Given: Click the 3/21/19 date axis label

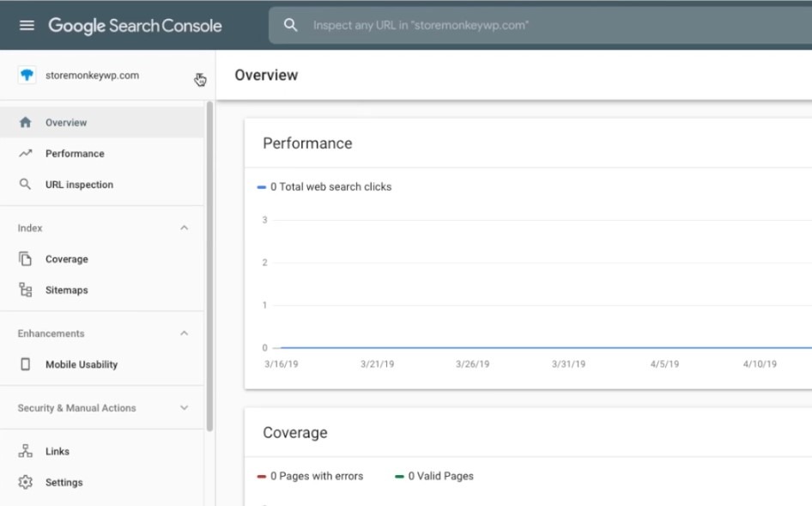Looking at the screenshot, I should [x=377, y=364].
